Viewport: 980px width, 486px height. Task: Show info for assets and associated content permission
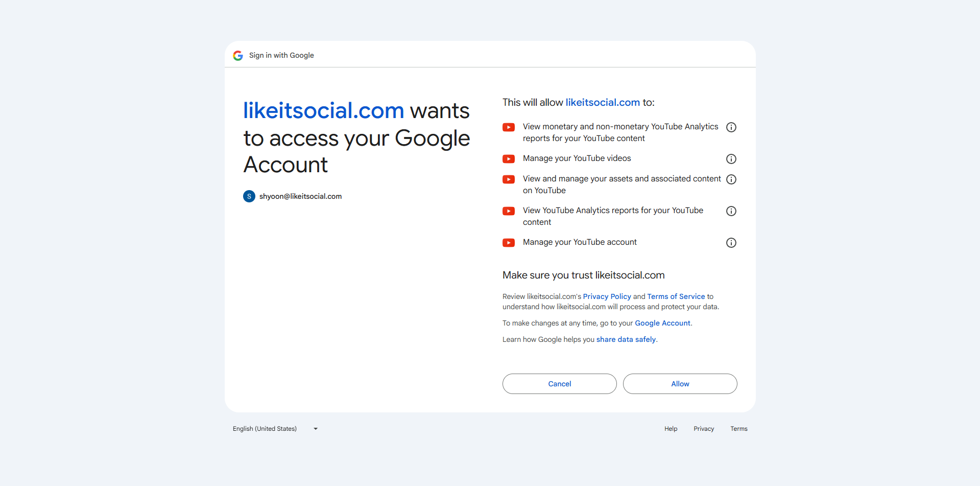pos(731,179)
